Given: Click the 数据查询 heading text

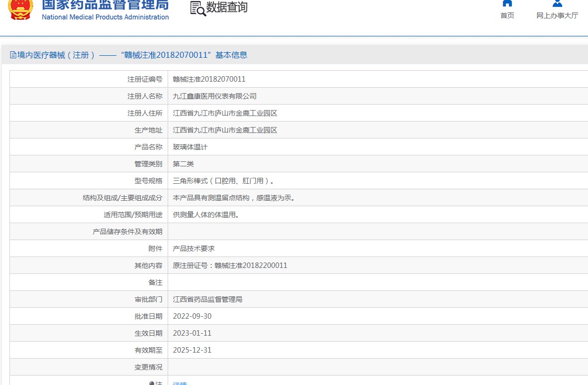Looking at the screenshot, I should click(227, 7).
